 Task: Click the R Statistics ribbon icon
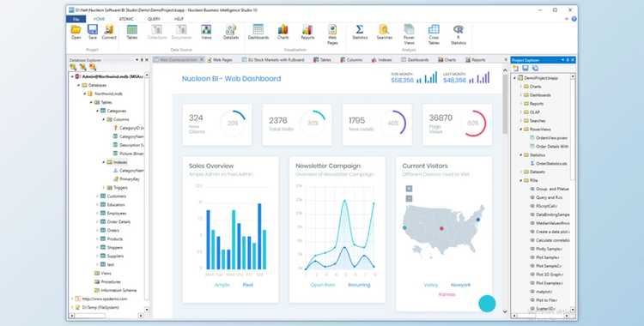(459, 35)
